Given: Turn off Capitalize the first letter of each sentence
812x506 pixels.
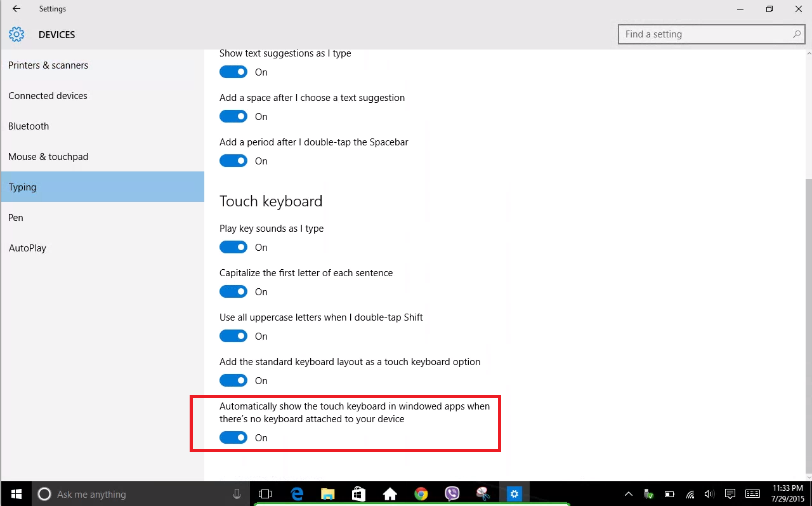Looking at the screenshot, I should tap(233, 291).
